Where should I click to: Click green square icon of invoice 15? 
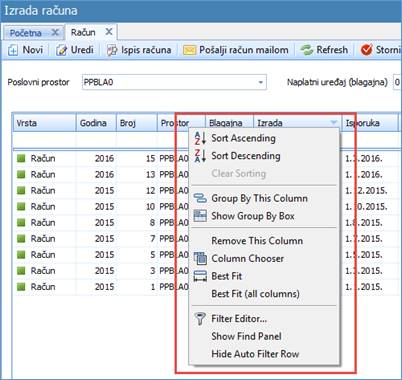pyautogui.click(x=21, y=158)
